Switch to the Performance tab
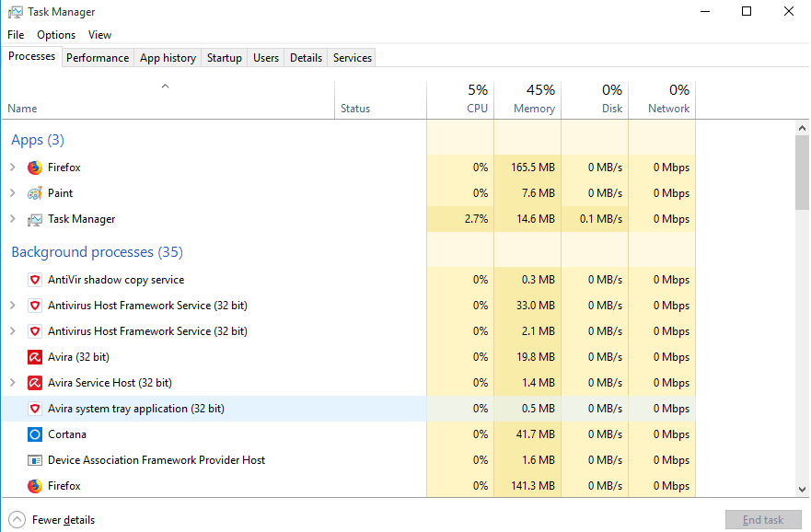 (x=98, y=58)
